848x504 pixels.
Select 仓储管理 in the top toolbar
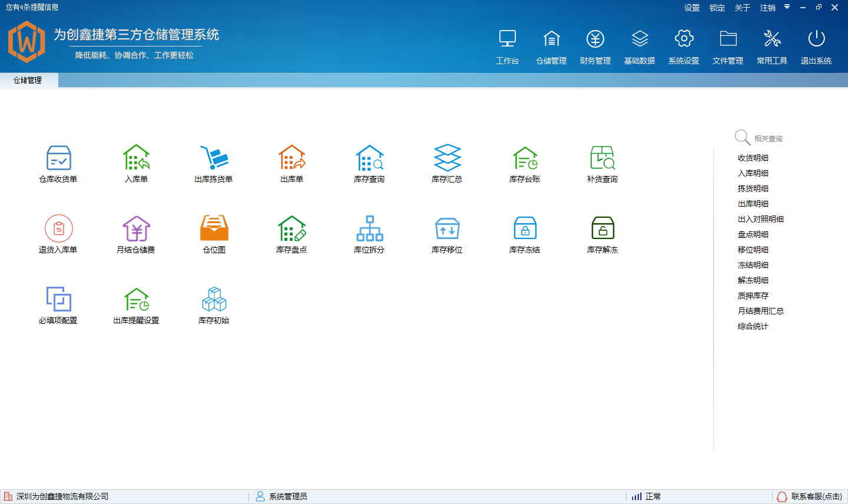[x=552, y=47]
